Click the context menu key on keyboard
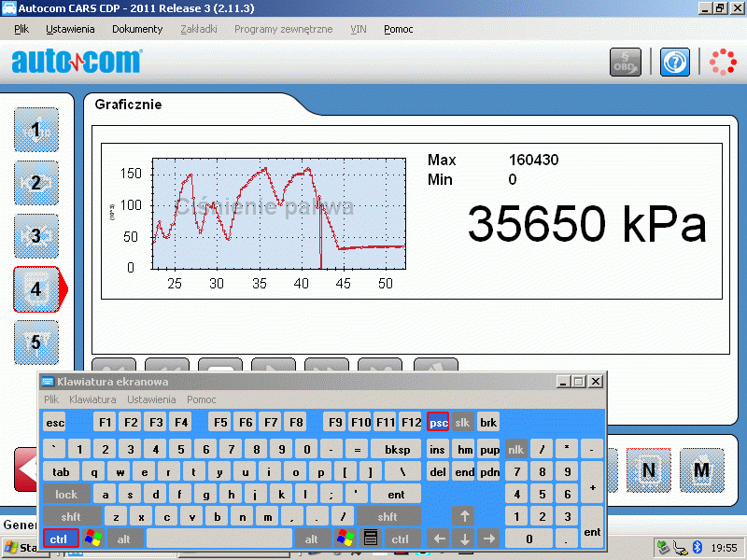 pos(370,539)
